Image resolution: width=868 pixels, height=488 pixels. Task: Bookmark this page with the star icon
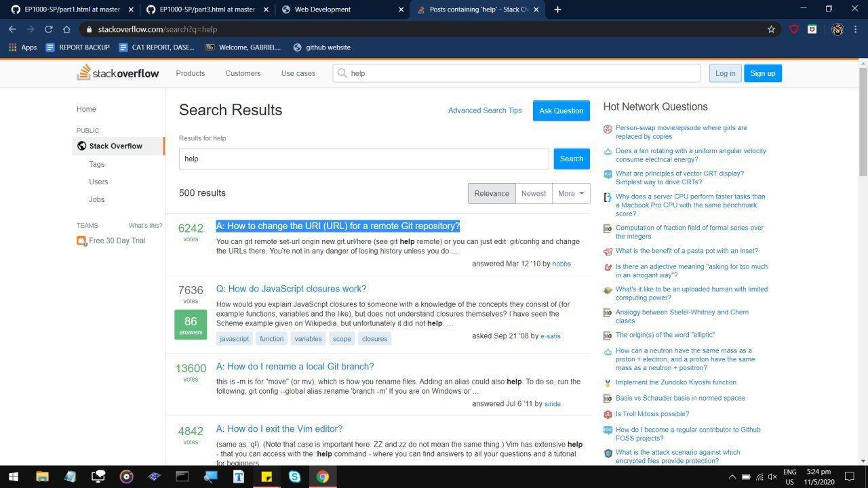[x=771, y=29]
